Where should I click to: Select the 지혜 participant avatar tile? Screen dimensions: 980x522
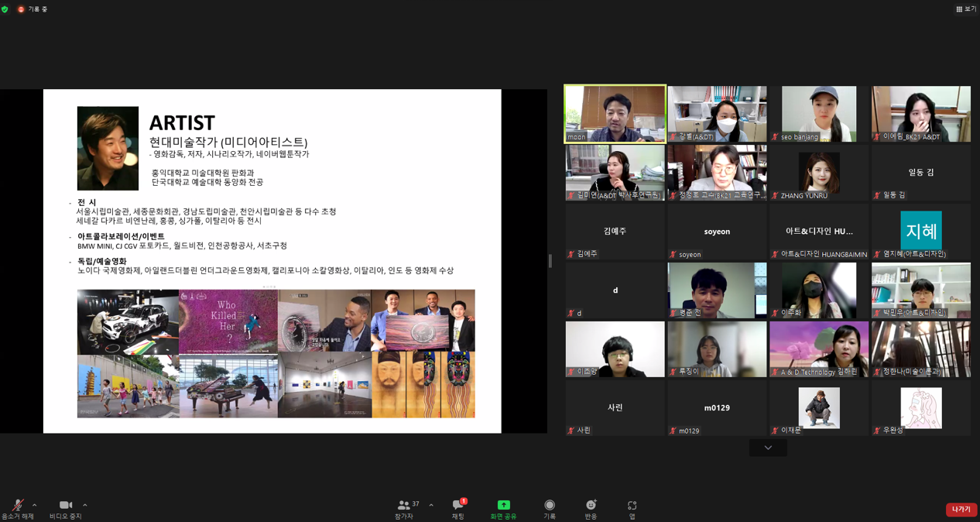pos(920,231)
